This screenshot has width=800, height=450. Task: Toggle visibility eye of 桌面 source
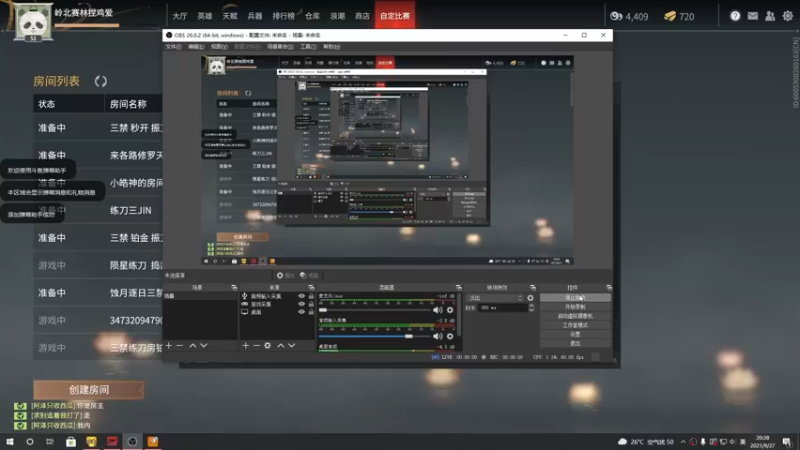(x=302, y=312)
